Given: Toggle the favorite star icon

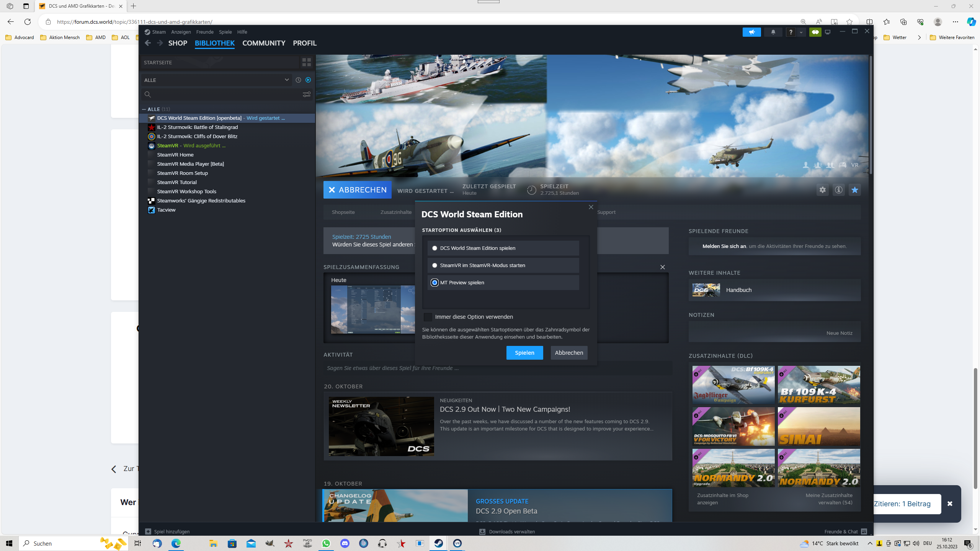Looking at the screenshot, I should tap(854, 190).
